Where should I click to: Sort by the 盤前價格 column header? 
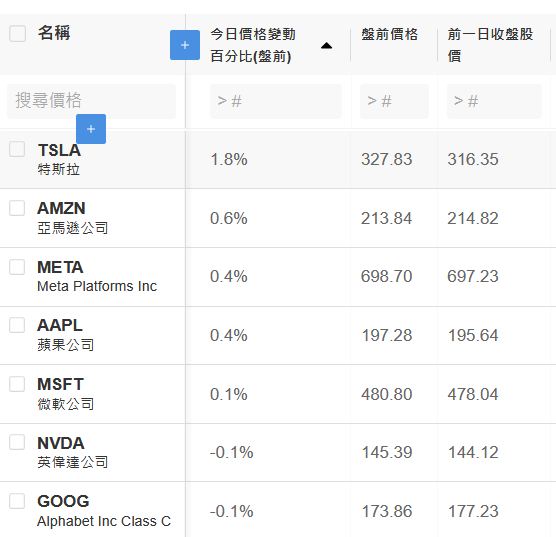tap(389, 34)
